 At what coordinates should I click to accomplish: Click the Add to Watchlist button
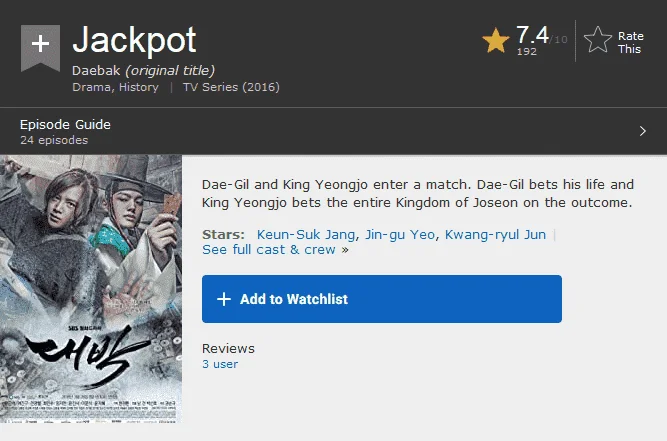382,299
